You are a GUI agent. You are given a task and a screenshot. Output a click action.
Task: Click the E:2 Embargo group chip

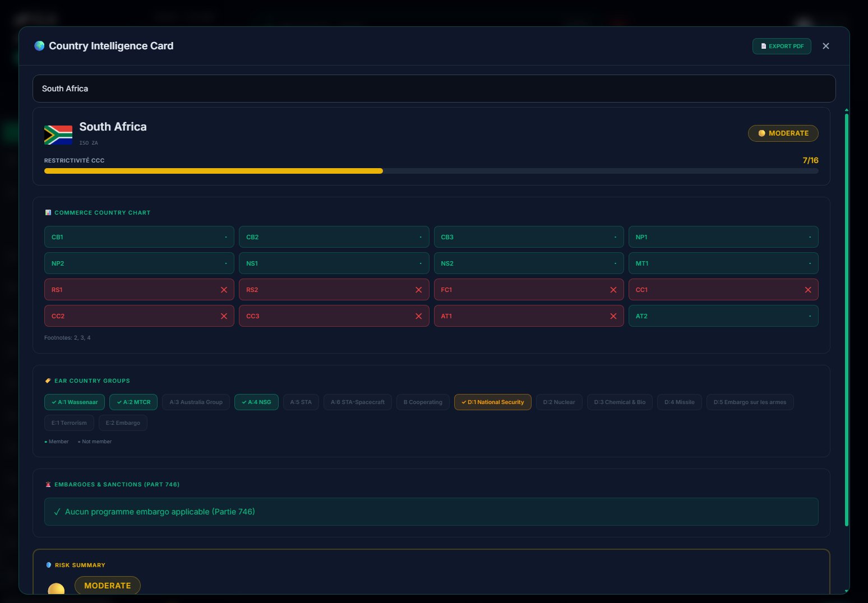[x=123, y=423]
